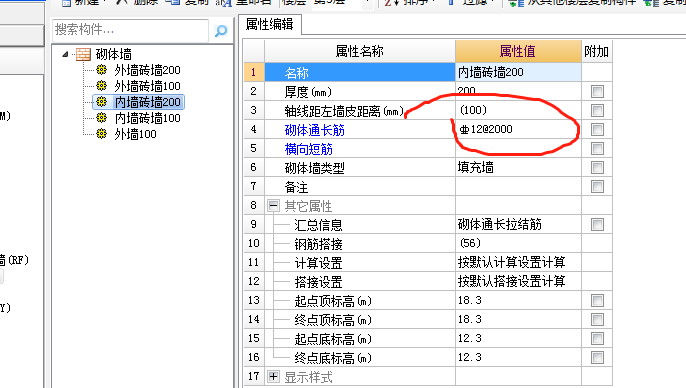Select the 备注 property name cell
Screen dimensions: 686x388
[x=360, y=186]
